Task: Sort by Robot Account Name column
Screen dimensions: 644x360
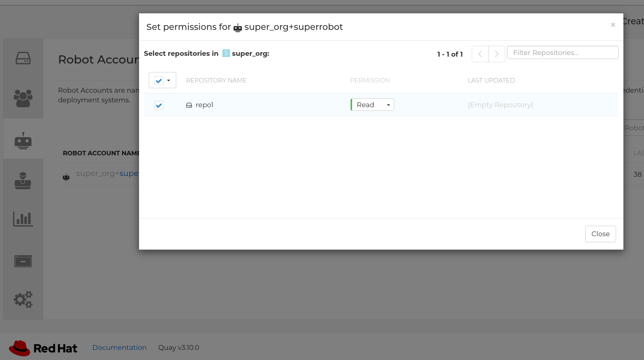Action: (101, 153)
